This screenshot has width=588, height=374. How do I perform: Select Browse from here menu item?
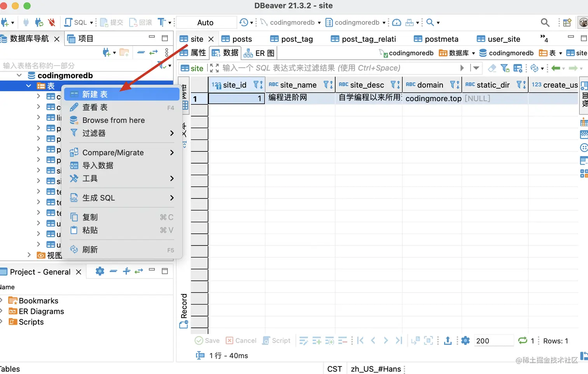[x=122, y=120]
